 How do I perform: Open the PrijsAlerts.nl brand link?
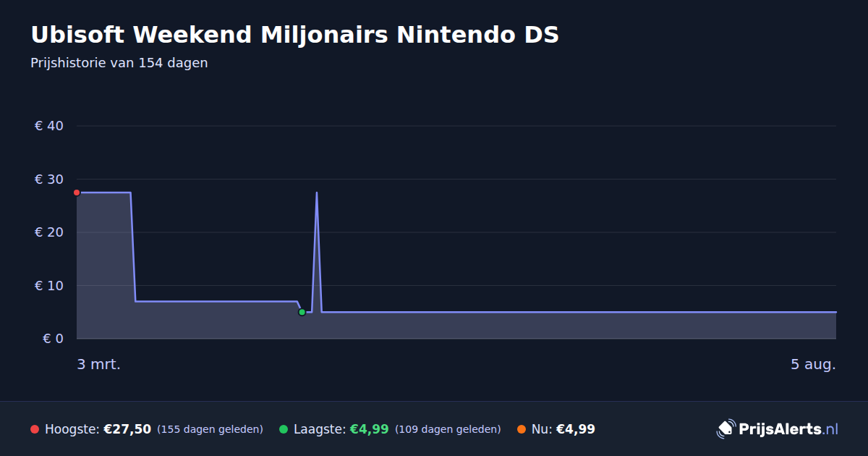coord(778,428)
